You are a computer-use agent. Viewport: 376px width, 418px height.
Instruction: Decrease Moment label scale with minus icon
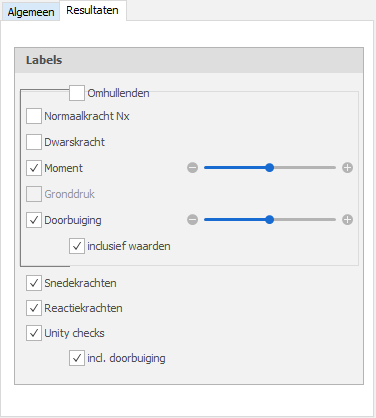192,168
